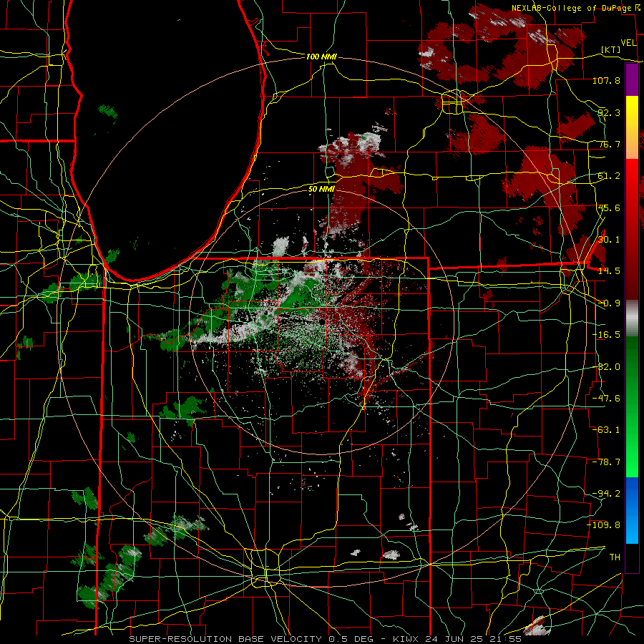Click the 30.1 velocity scale value
This screenshot has width=644, height=644.
[x=609, y=240]
